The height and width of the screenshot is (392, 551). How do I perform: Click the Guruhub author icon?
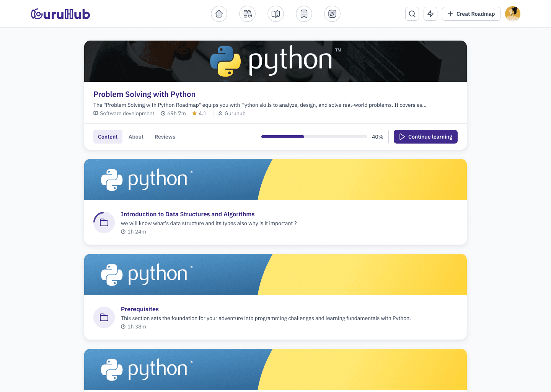(220, 113)
